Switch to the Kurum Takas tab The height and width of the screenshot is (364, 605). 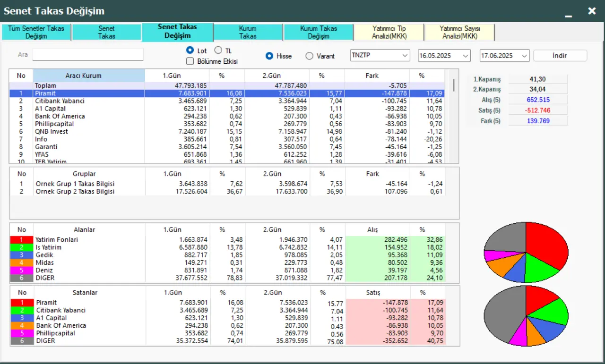[x=248, y=32]
